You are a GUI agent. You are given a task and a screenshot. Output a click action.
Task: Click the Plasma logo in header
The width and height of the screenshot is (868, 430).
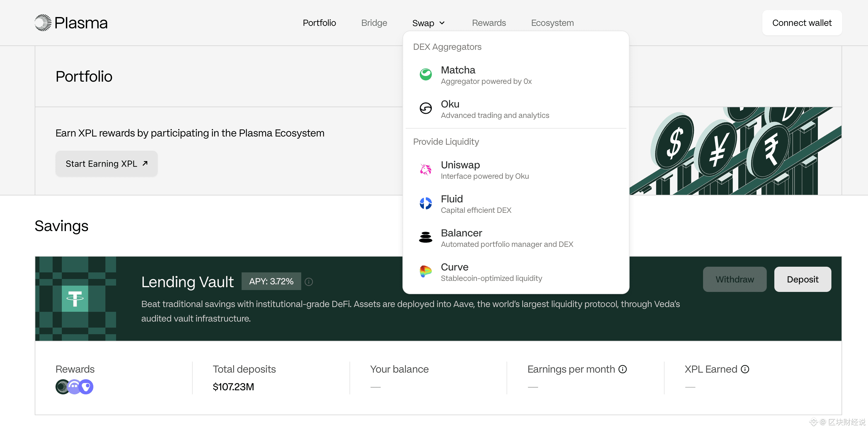coord(71,23)
